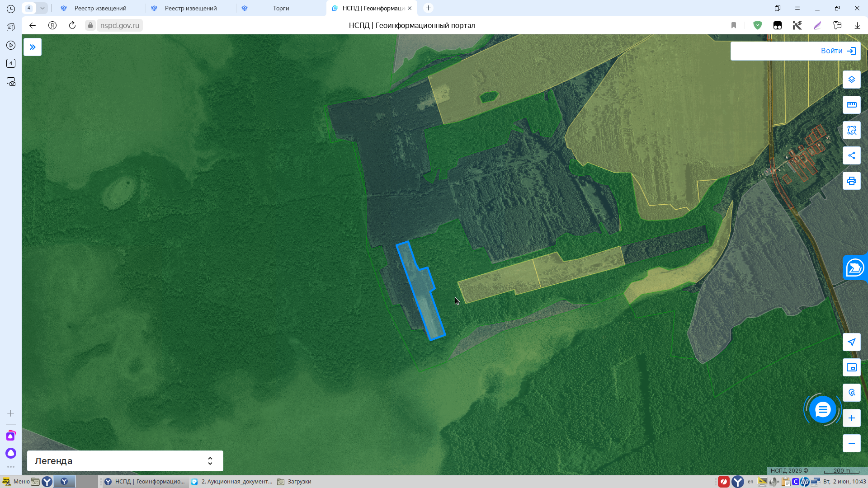Switch to first Реестр извещений tab
This screenshot has height=488, width=868.
click(100, 8)
